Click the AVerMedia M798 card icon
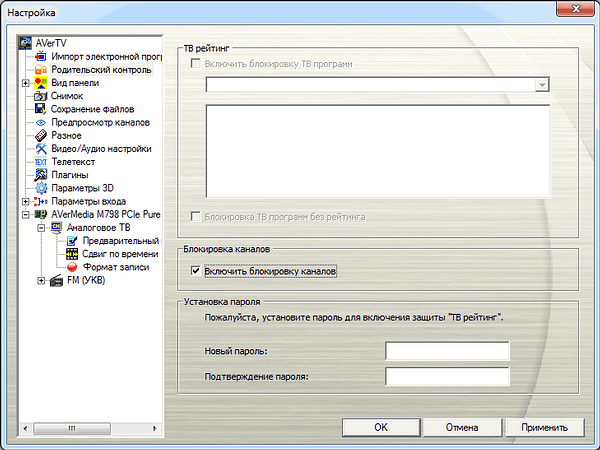The width and height of the screenshot is (600, 450). (x=41, y=214)
